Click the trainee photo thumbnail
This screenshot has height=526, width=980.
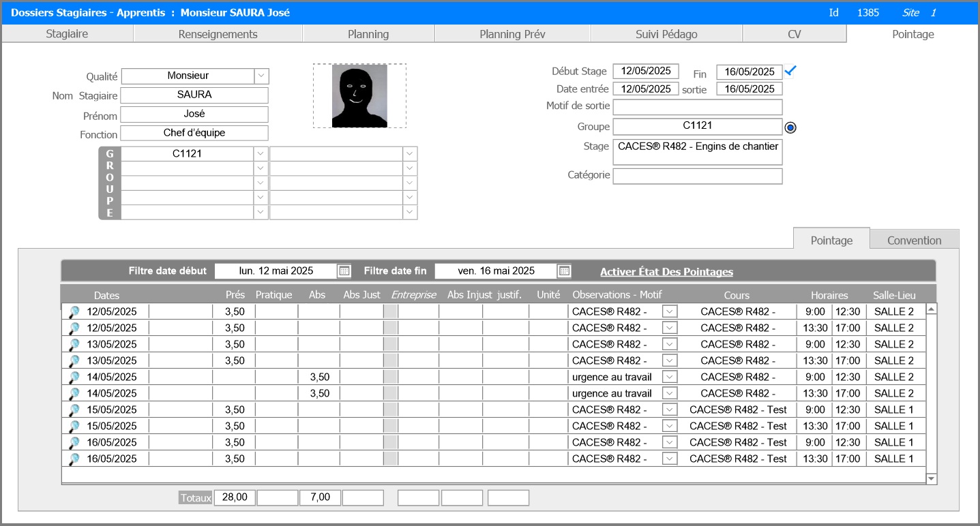(359, 96)
